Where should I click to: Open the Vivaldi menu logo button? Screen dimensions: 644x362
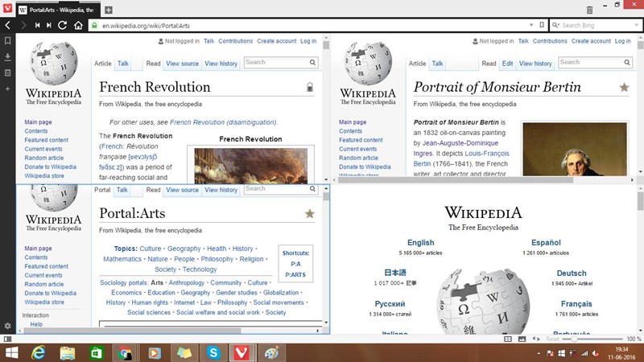pyautogui.click(x=7, y=8)
